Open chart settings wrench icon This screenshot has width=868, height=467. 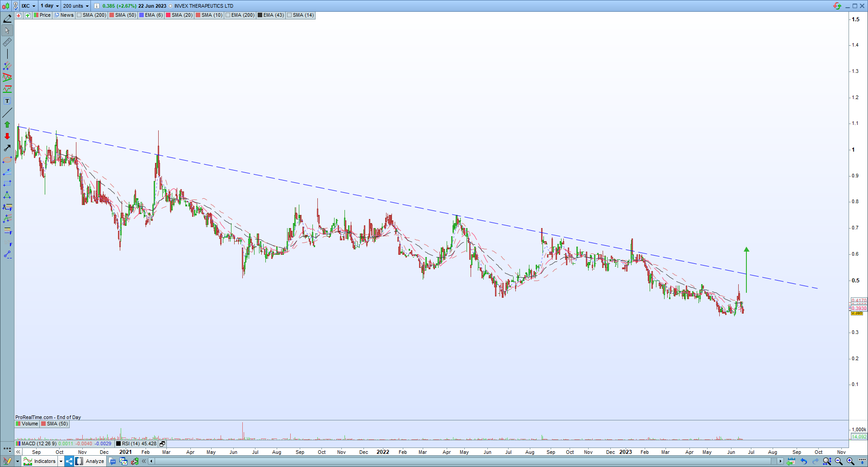tap(134, 461)
